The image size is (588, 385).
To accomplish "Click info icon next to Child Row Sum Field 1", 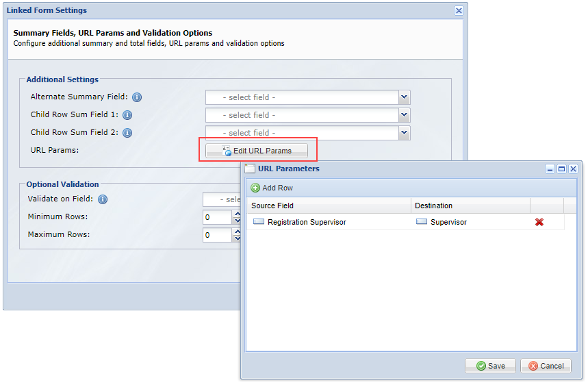I will tap(127, 115).
